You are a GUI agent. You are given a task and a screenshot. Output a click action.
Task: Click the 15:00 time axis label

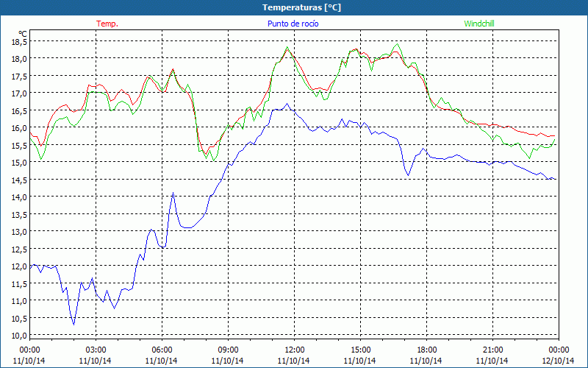click(360, 350)
